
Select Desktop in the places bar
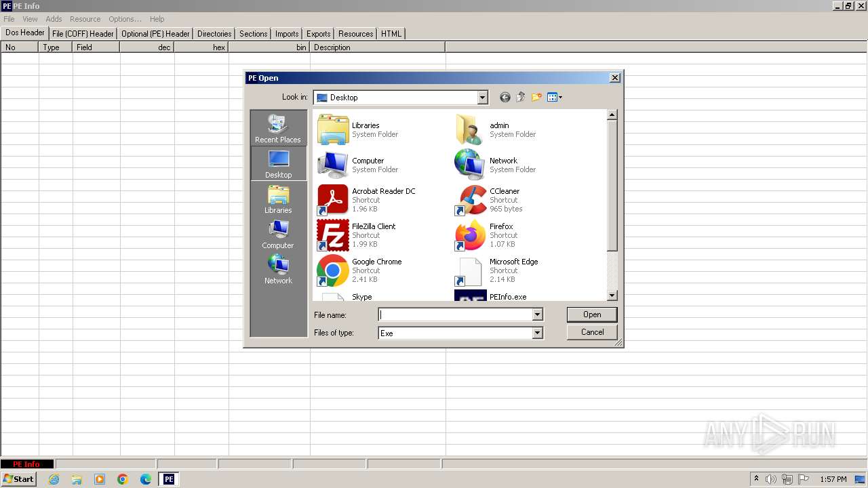[278, 163]
